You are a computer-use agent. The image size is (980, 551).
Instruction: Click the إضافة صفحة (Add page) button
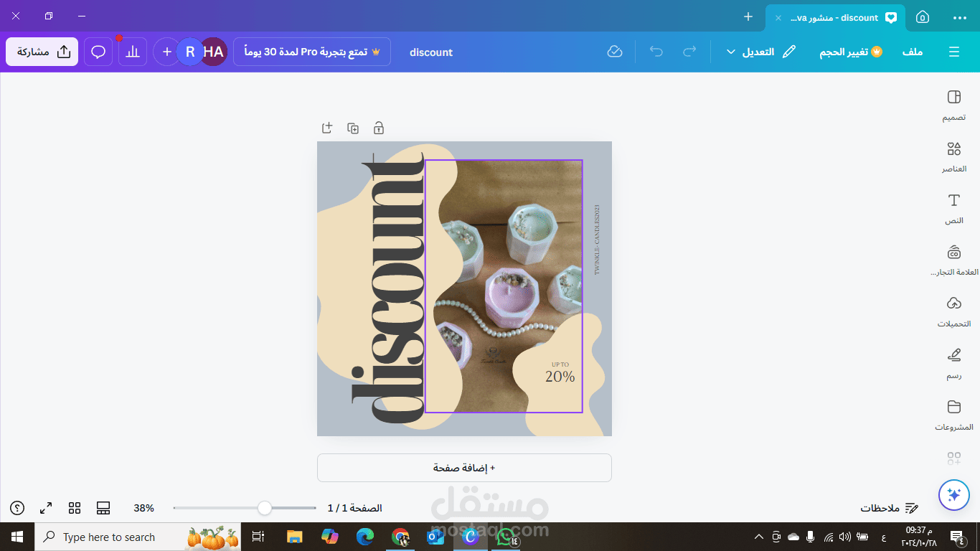tap(464, 468)
